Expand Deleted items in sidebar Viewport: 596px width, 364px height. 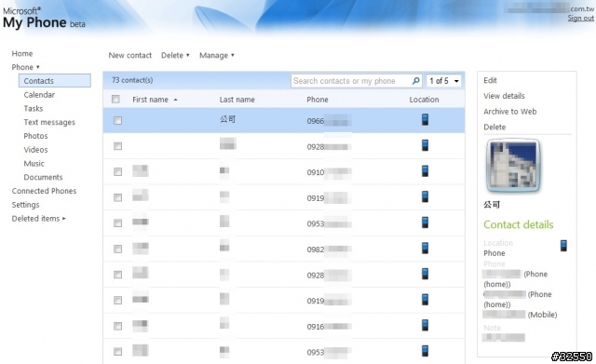tap(38, 219)
